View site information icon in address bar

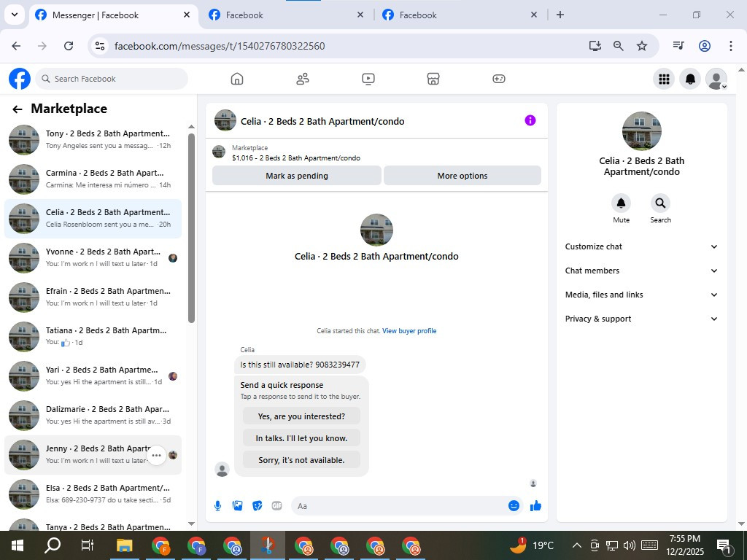pyautogui.click(x=99, y=46)
